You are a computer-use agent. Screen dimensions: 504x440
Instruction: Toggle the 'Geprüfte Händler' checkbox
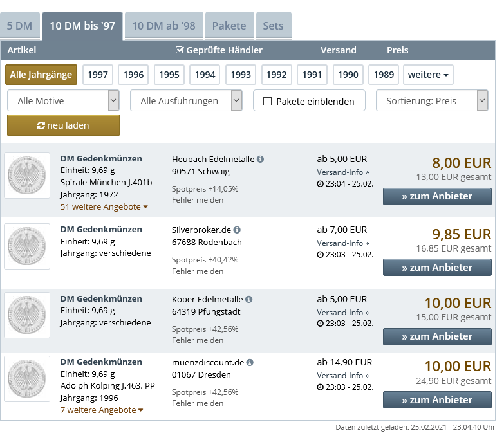pos(180,50)
